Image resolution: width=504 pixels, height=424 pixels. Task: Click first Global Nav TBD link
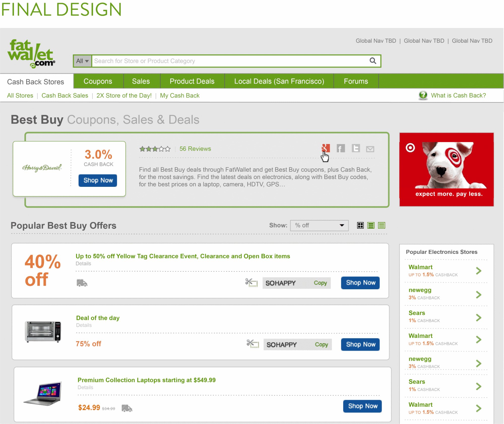click(376, 41)
